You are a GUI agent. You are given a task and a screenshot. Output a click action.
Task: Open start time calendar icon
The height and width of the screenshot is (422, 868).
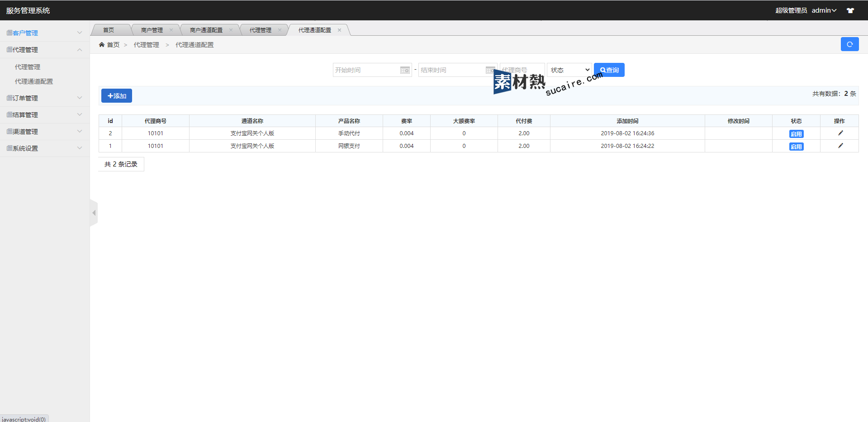pyautogui.click(x=405, y=70)
